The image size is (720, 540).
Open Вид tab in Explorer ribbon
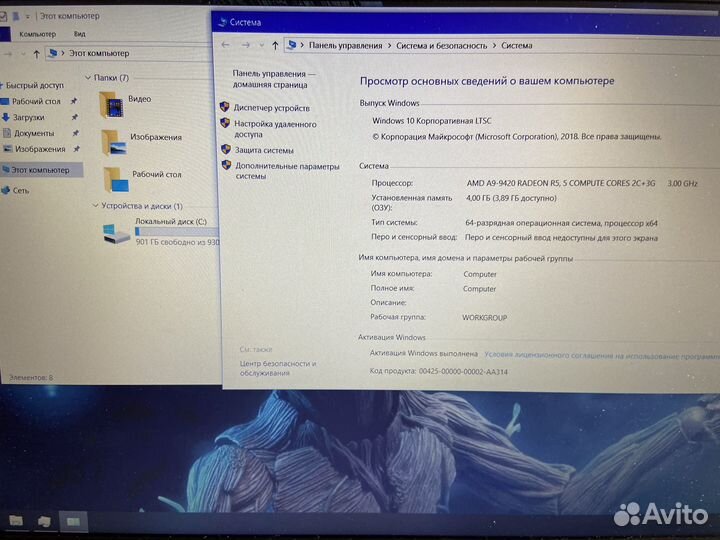pos(79,34)
